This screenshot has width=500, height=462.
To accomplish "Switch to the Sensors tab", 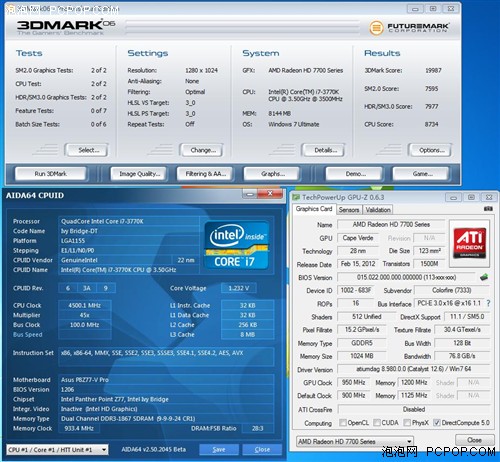I will (x=349, y=210).
